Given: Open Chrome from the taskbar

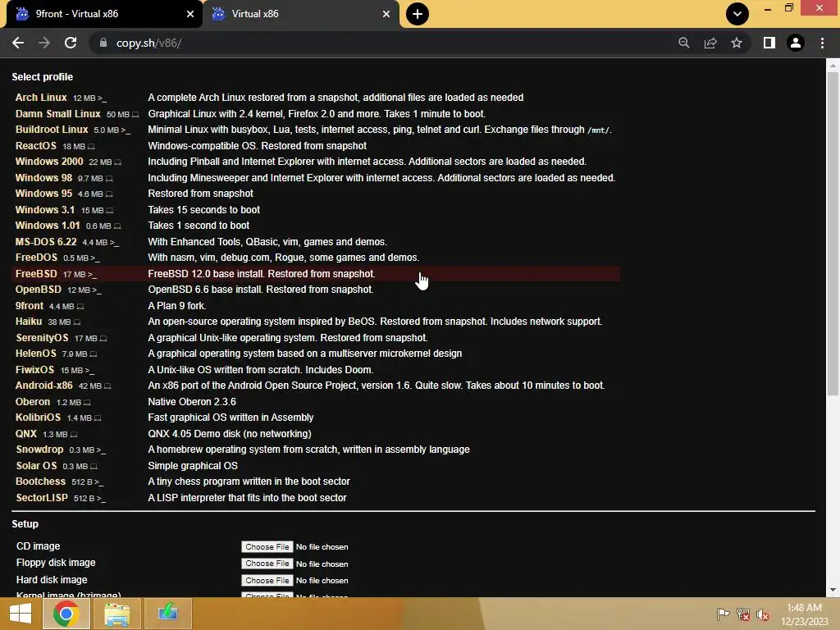Looking at the screenshot, I should (66, 614).
